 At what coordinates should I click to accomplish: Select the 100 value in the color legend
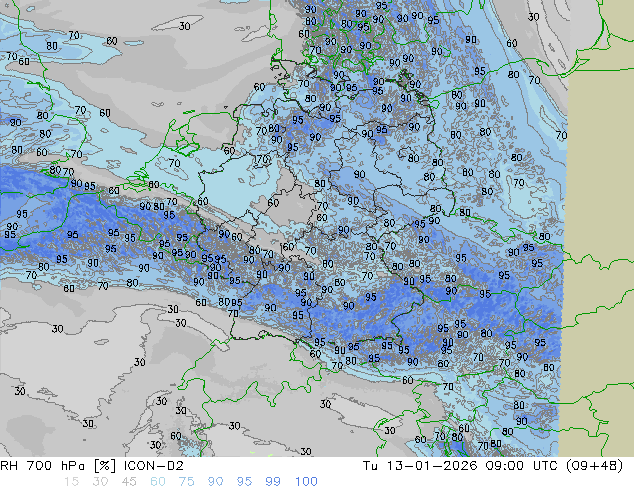tap(306, 482)
